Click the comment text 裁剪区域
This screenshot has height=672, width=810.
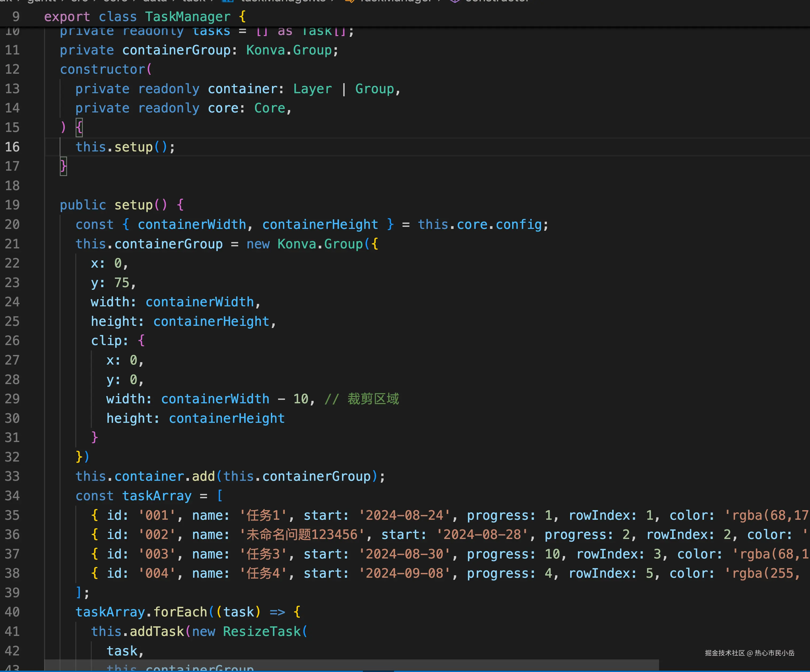pos(373,399)
